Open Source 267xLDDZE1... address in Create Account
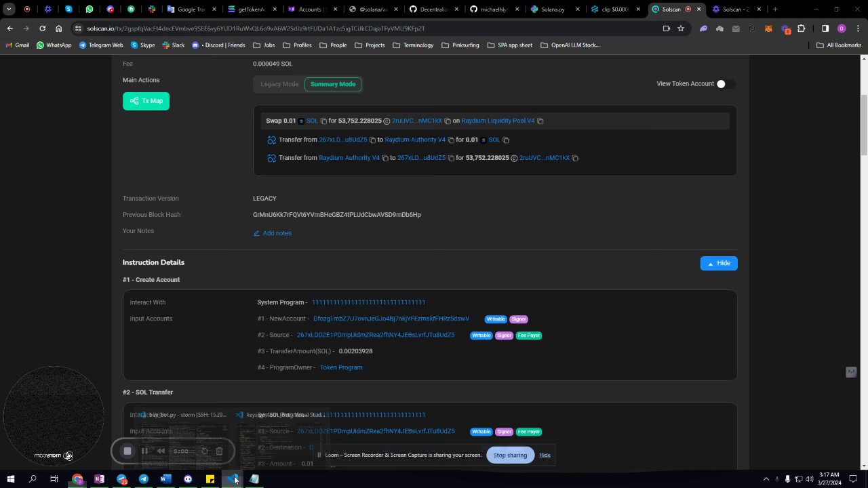Image resolution: width=868 pixels, height=488 pixels. [x=376, y=335]
